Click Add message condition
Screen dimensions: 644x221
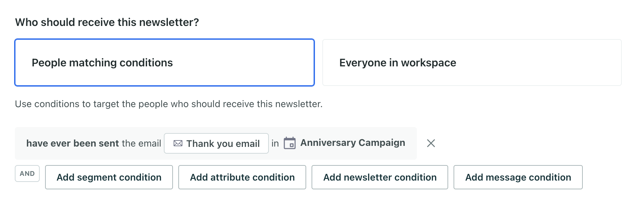coord(518,177)
